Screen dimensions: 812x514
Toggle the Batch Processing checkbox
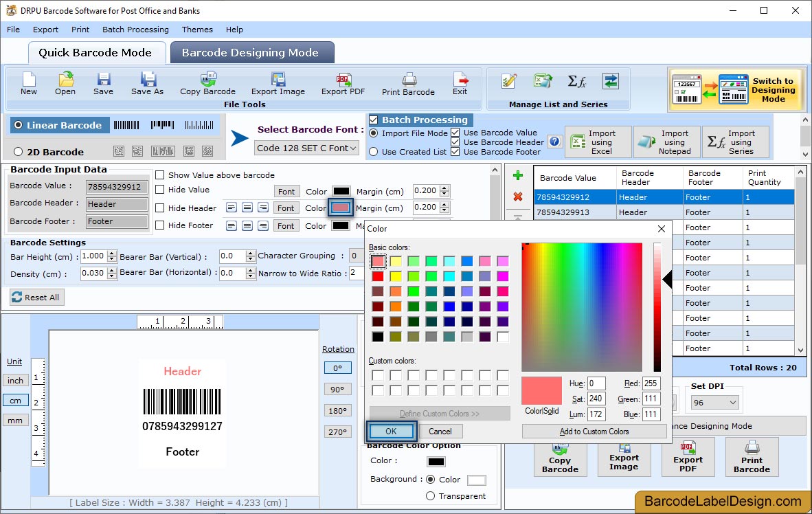pos(374,120)
